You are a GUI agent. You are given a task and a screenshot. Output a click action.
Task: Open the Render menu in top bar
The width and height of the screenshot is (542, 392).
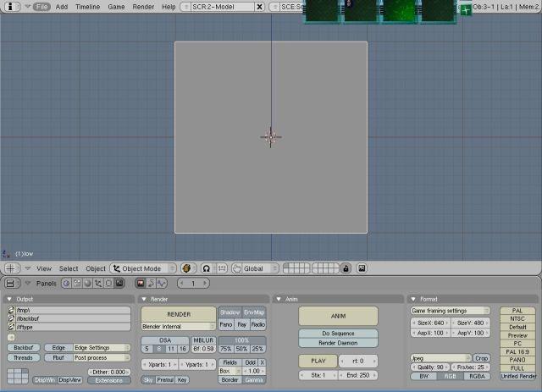pyautogui.click(x=143, y=7)
